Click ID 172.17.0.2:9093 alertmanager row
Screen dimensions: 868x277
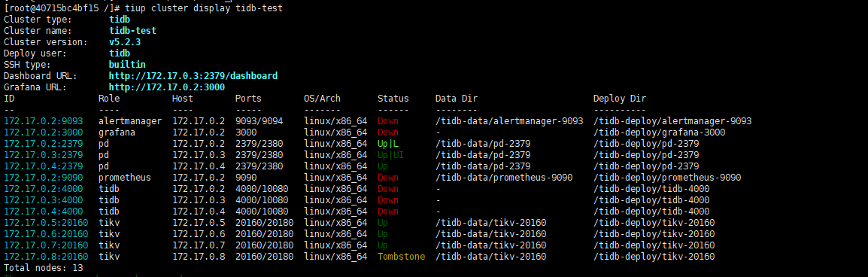click(43, 120)
